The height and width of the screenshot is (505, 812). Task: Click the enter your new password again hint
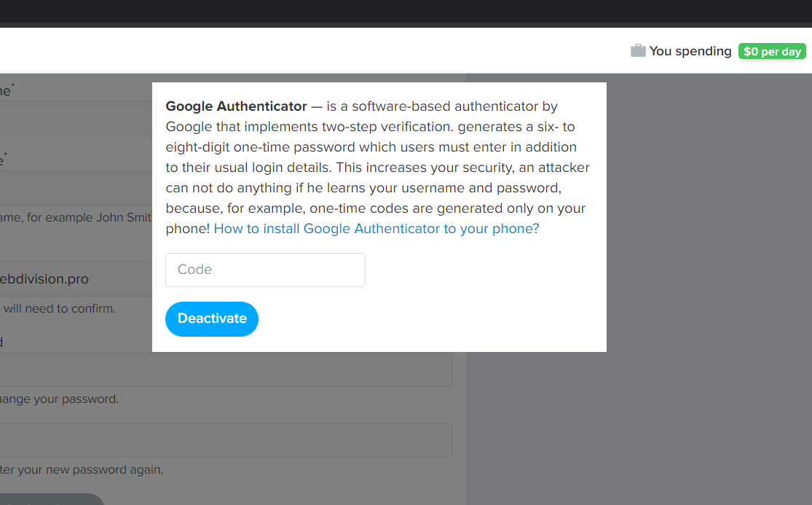tap(82, 469)
